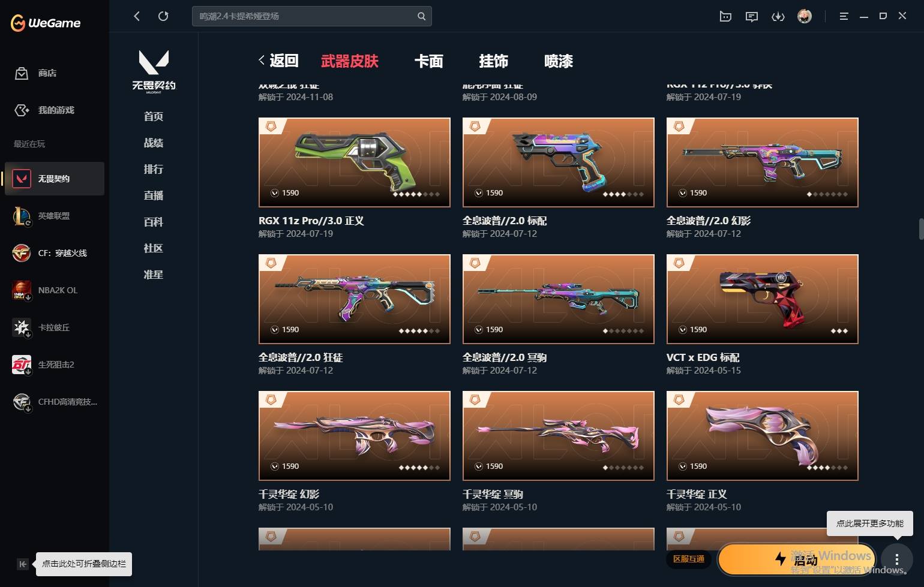
Task: Open the download manager icon in the top bar
Action: pyautogui.click(x=778, y=16)
